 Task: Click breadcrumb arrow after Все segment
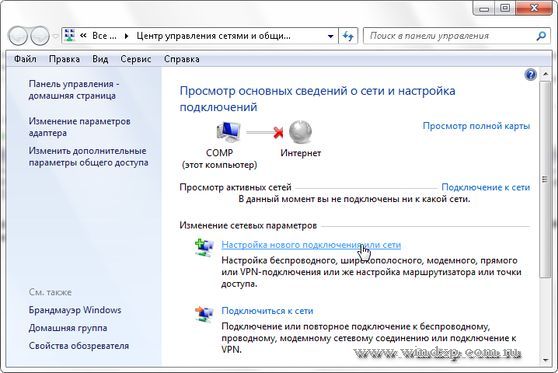(x=126, y=36)
